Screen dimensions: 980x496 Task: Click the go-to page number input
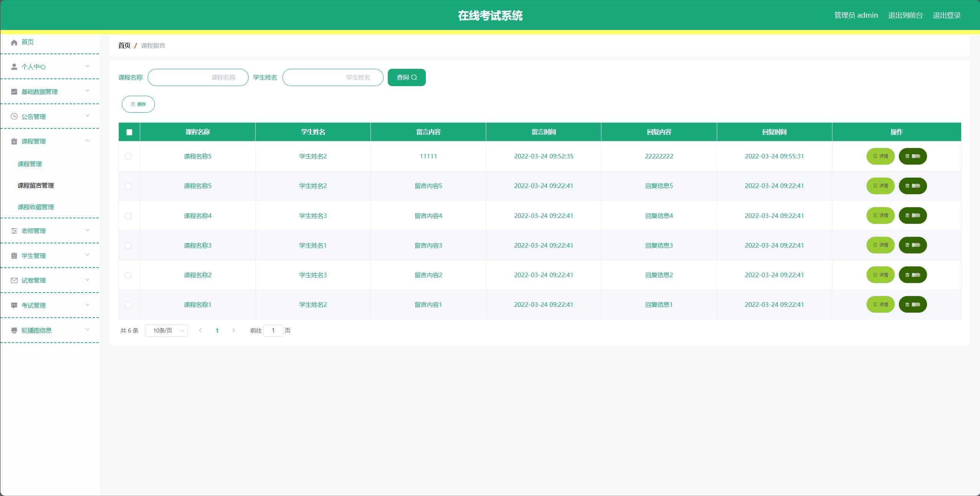click(273, 331)
